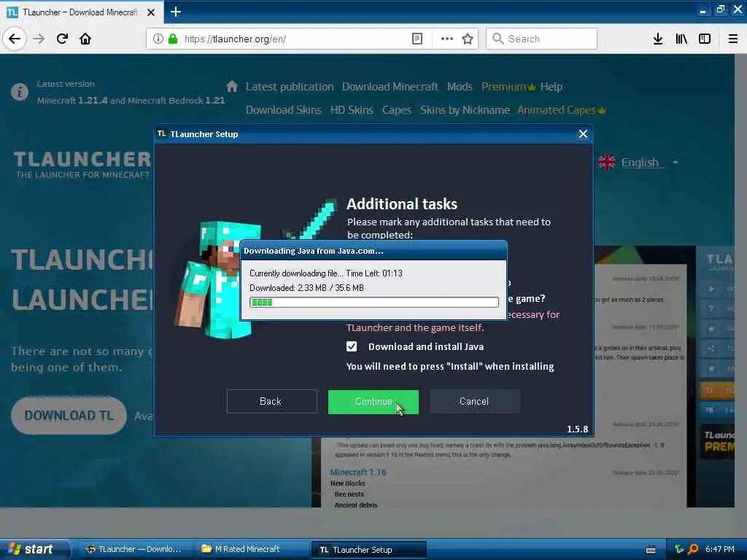747x560 pixels.
Task: Close the TLauncher browser tab
Action: coord(151,12)
